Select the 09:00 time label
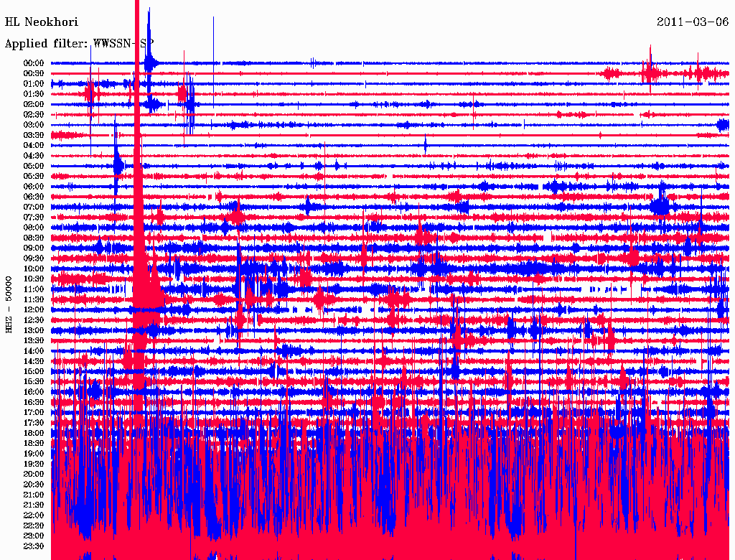735x560 pixels. (x=34, y=248)
